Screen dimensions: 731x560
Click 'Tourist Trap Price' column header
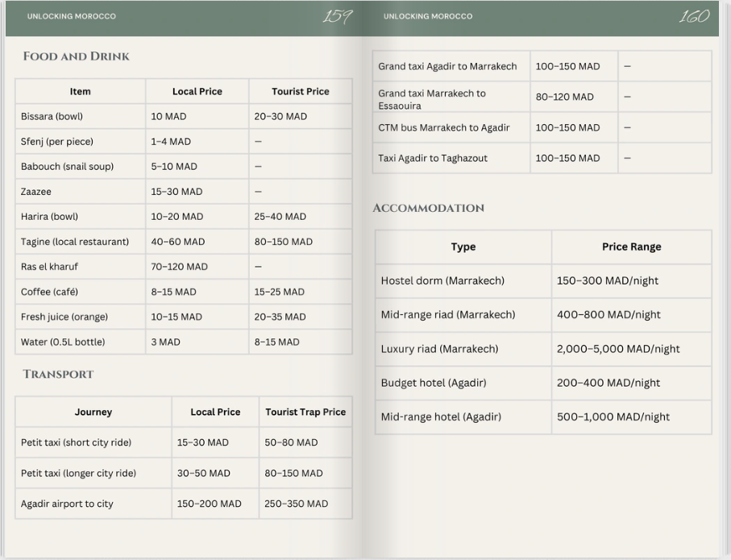(x=305, y=413)
